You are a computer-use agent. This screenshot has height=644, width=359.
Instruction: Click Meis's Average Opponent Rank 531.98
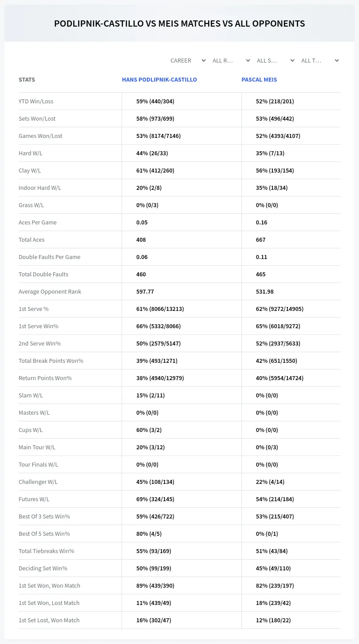tap(264, 291)
